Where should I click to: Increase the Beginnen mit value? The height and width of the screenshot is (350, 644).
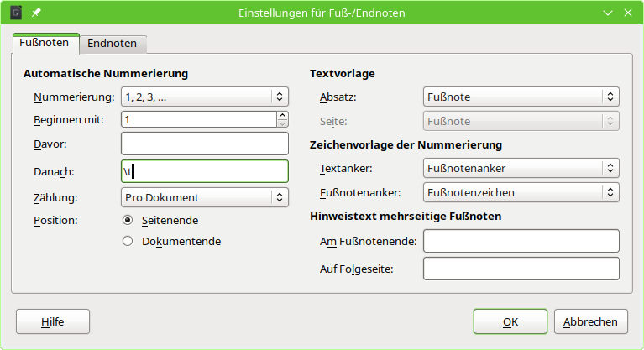(283, 116)
